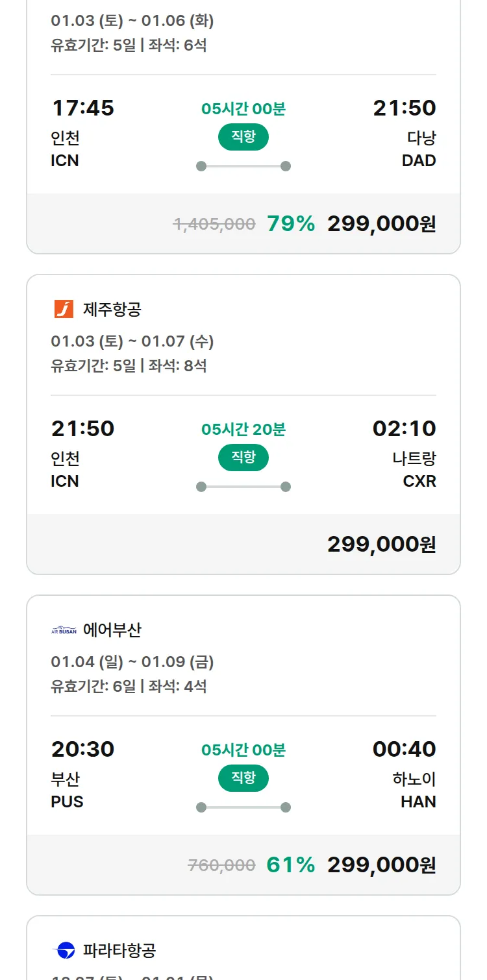The image size is (487, 980).
Task: Select the 299,000원 price of Nha Trang flight
Action: point(381,545)
